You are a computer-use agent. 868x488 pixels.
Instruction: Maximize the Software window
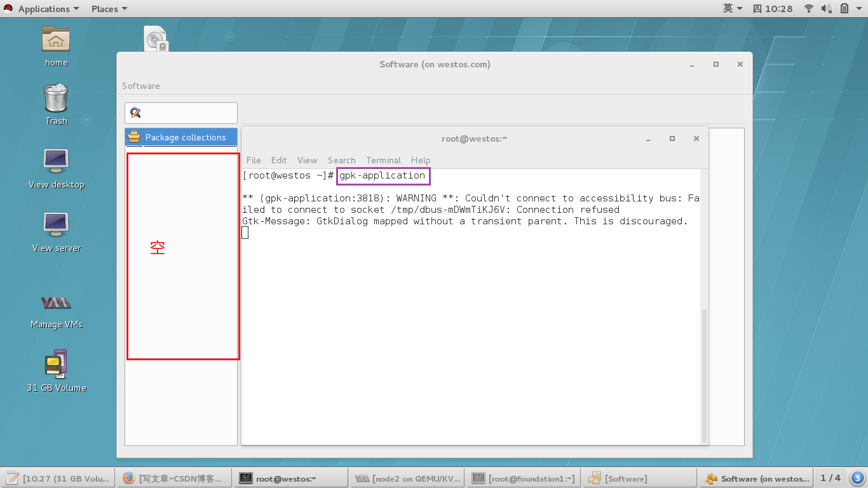pos(716,64)
